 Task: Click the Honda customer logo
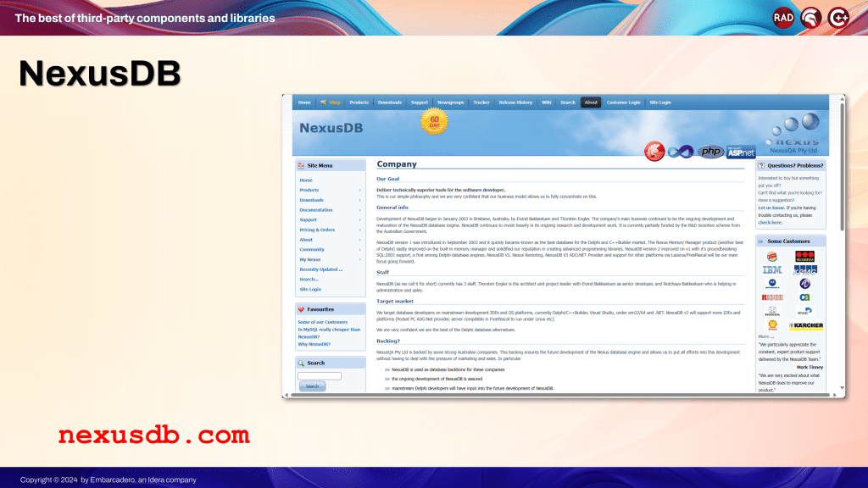coord(772,312)
